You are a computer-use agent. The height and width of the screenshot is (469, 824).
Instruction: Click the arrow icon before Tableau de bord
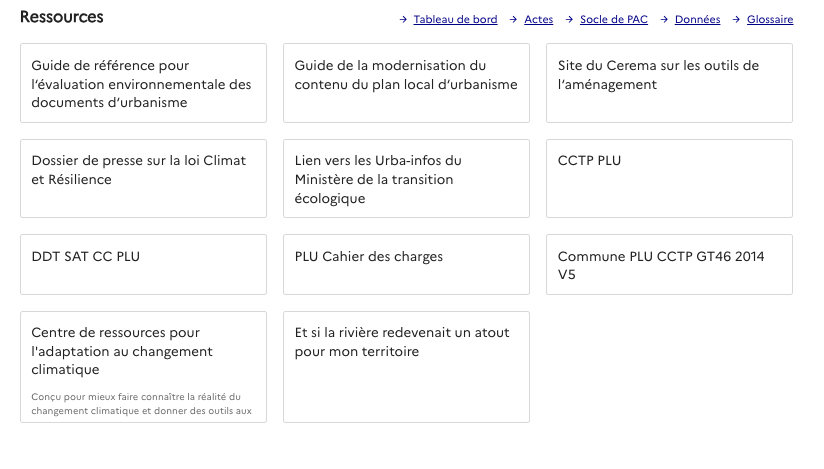click(x=403, y=20)
